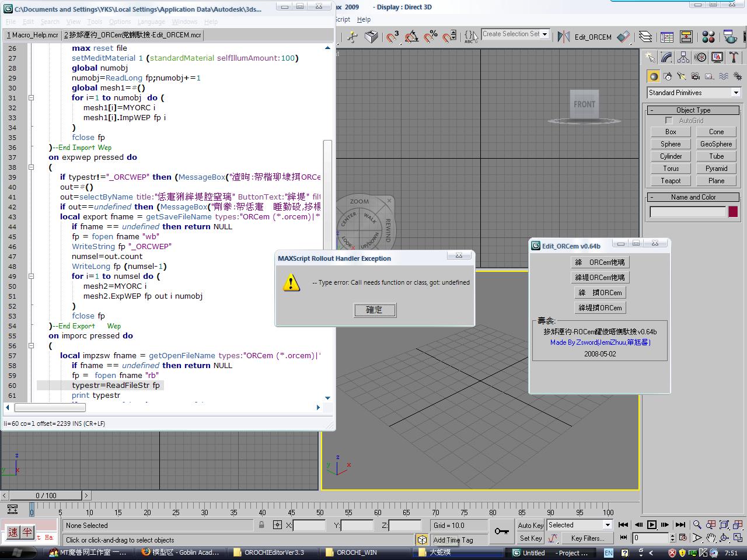Image resolution: width=747 pixels, height=560 pixels.
Task: Open the script editor Search menu
Action: click(50, 22)
